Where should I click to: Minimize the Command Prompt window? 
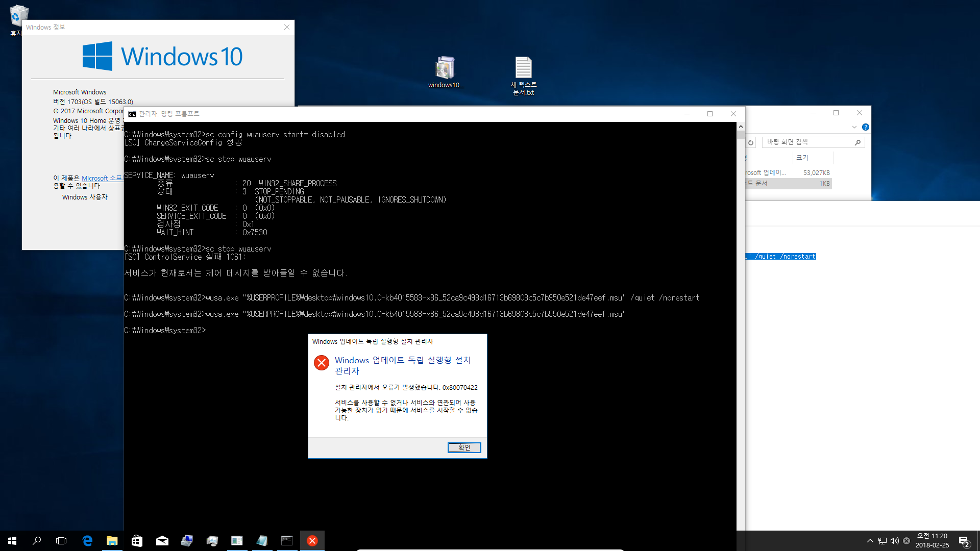click(x=687, y=114)
